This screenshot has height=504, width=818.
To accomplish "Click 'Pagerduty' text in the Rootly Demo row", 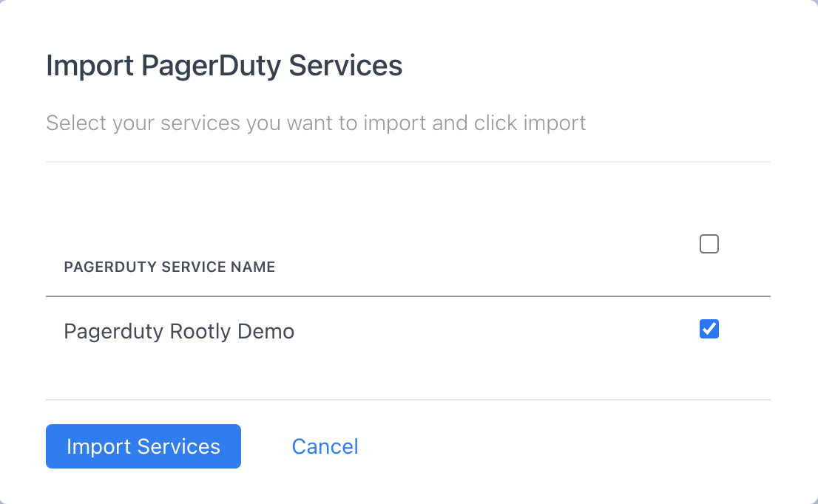I will coord(113,332).
